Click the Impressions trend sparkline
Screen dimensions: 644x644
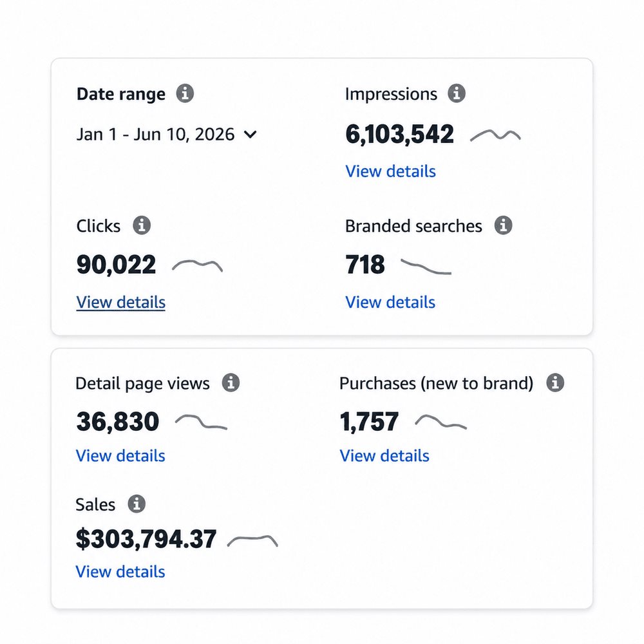point(495,135)
